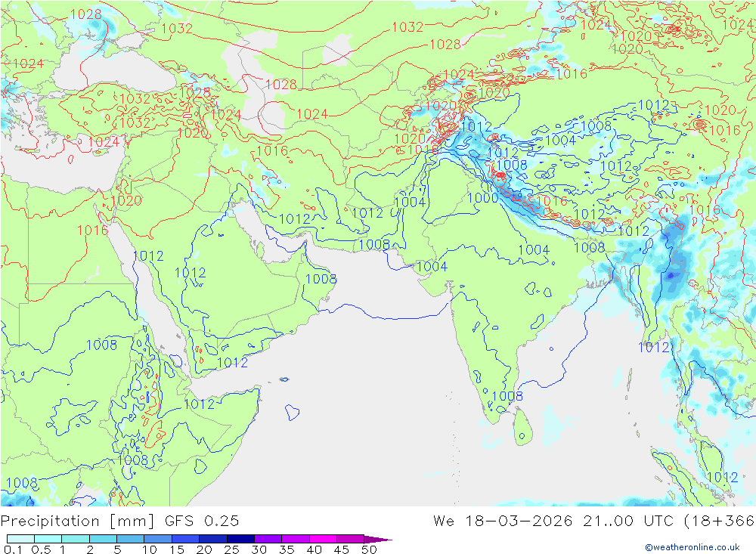Click the legend value '0.1'
The width and height of the screenshot is (756, 554).
(x=13, y=549)
